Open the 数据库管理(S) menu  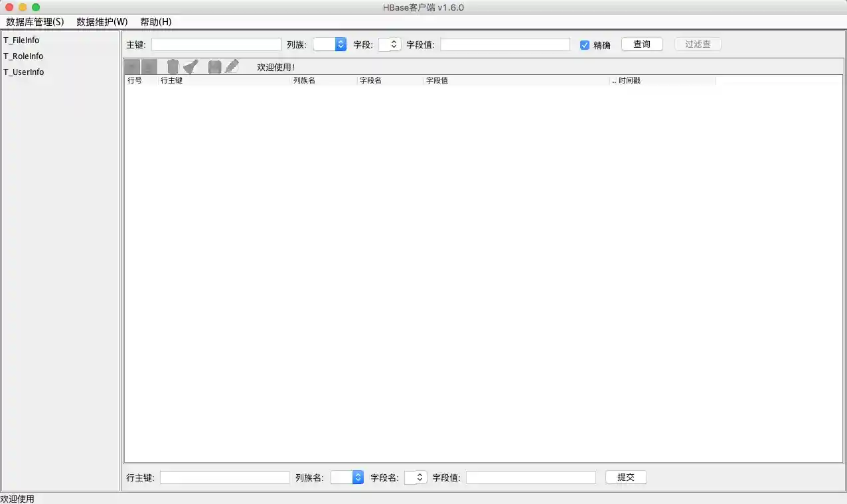tap(35, 22)
